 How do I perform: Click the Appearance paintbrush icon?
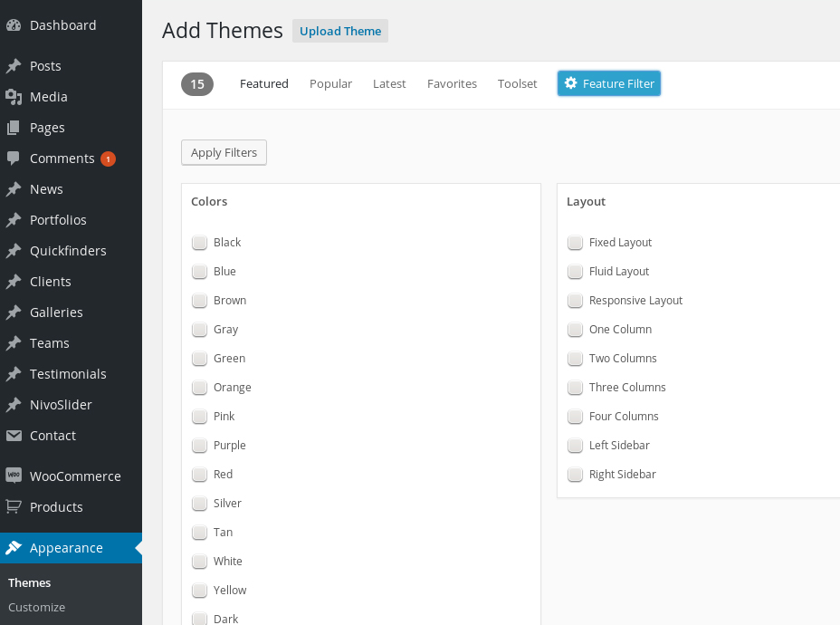(x=14, y=548)
